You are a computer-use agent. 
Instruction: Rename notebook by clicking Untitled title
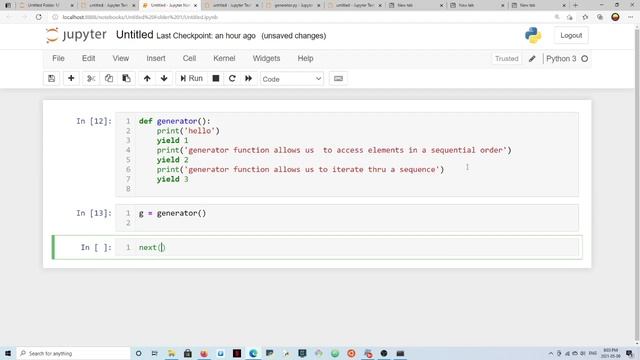(x=134, y=35)
